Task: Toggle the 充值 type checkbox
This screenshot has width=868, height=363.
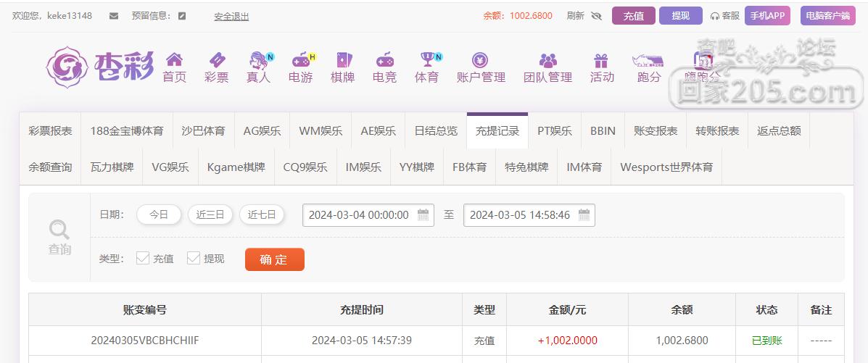Action: point(143,259)
